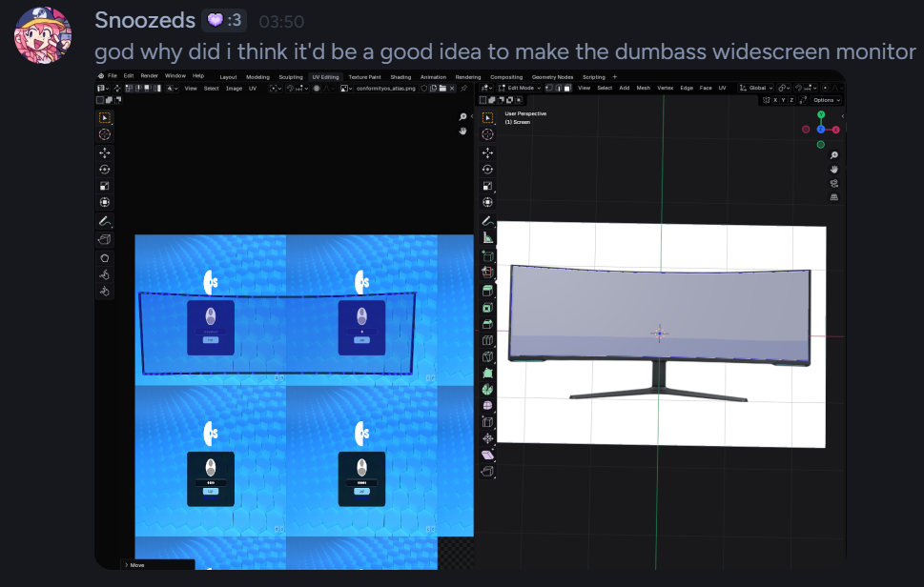Toggle Y axis mesh mirror
This screenshot has width=924, height=587.
click(x=784, y=100)
